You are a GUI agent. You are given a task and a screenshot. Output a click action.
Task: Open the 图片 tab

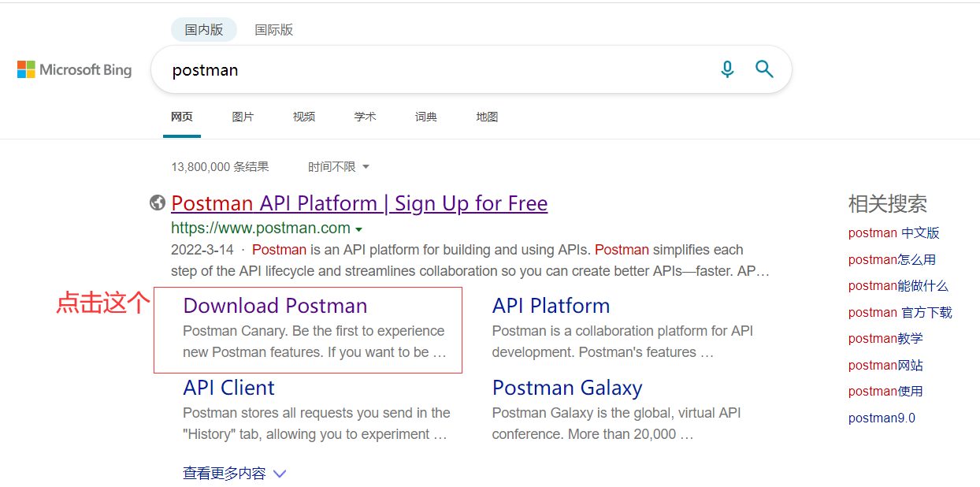click(x=243, y=117)
